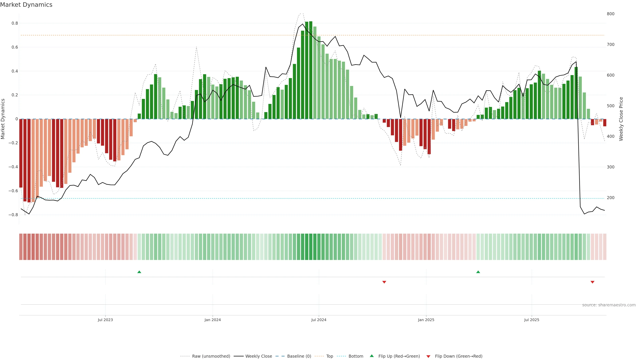Image resolution: width=644 pixels, height=362 pixels.
Task: Hide the Bottom threshold legend entry
Action: click(x=356, y=356)
